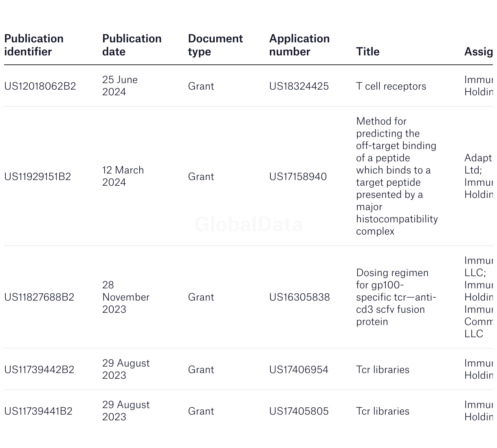Click application number US17158940
The image size is (497, 448).
click(298, 177)
